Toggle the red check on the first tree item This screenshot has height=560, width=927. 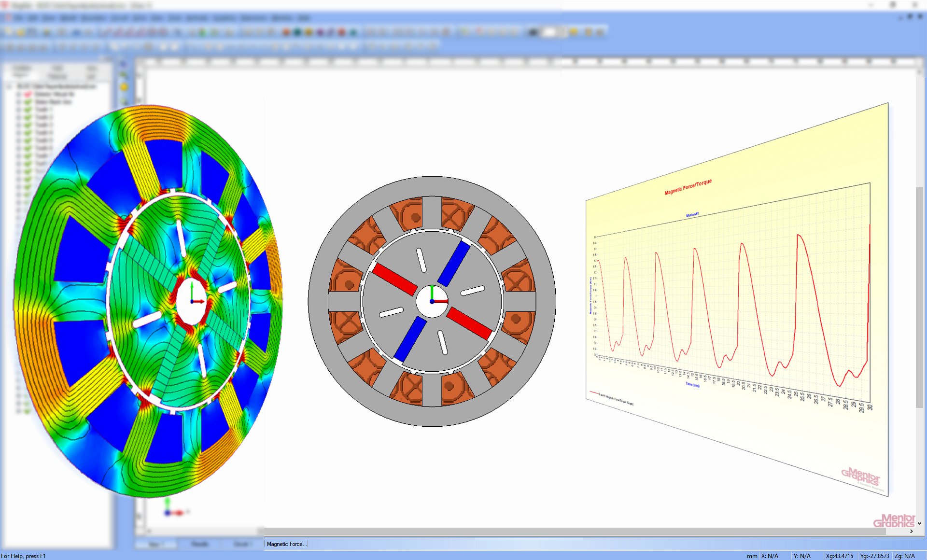coord(27,94)
